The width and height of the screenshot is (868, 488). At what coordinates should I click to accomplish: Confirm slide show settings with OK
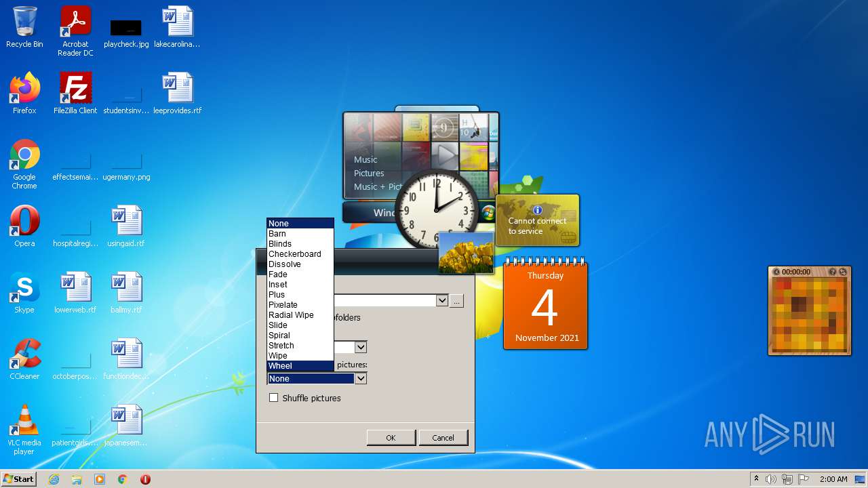pyautogui.click(x=391, y=438)
